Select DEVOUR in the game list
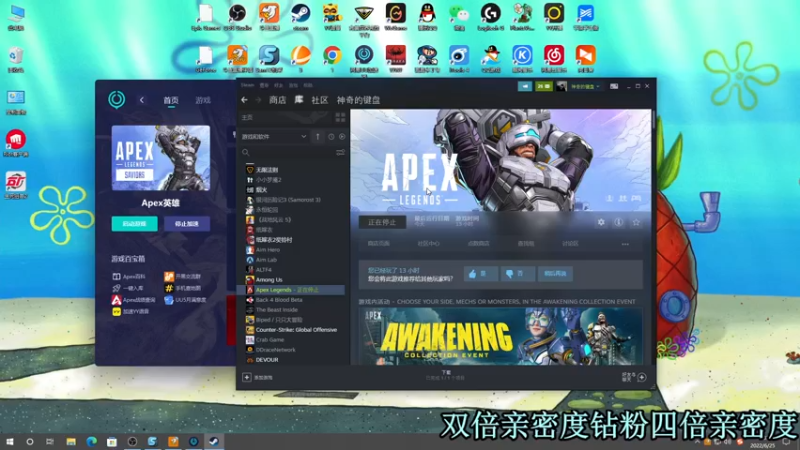This screenshot has height=450, width=800. tap(267, 360)
